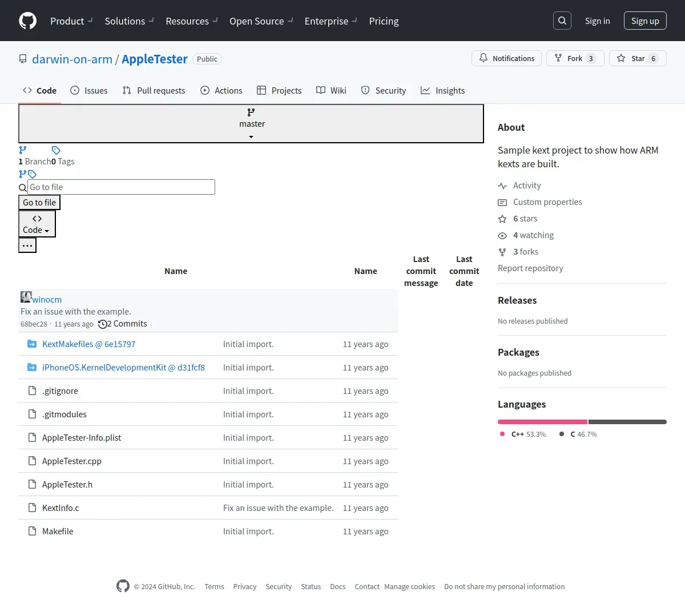The height and width of the screenshot is (616, 685).
Task: Open the Docs footer link
Action: 338,587
